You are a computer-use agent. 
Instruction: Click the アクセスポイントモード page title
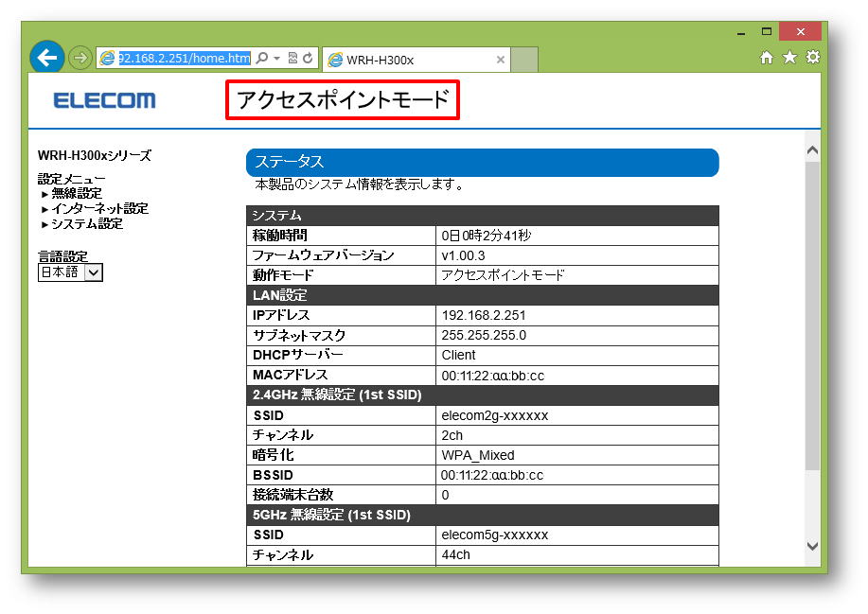pyautogui.click(x=343, y=100)
